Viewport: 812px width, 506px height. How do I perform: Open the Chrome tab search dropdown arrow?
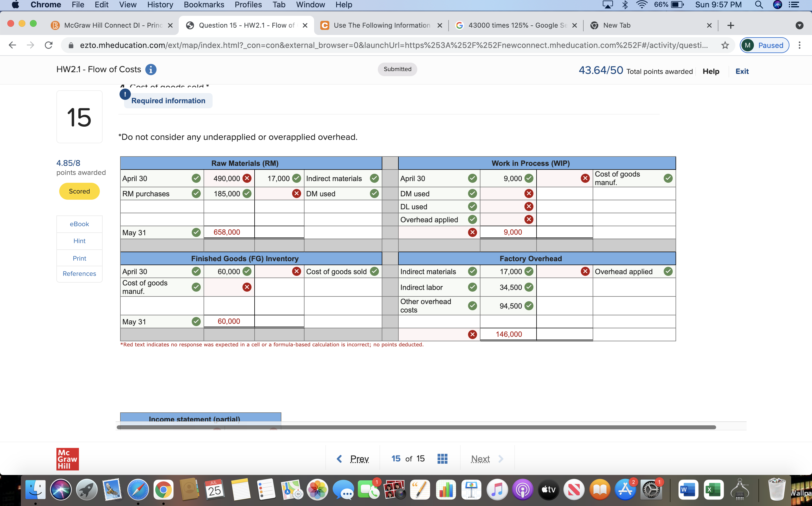click(x=799, y=25)
